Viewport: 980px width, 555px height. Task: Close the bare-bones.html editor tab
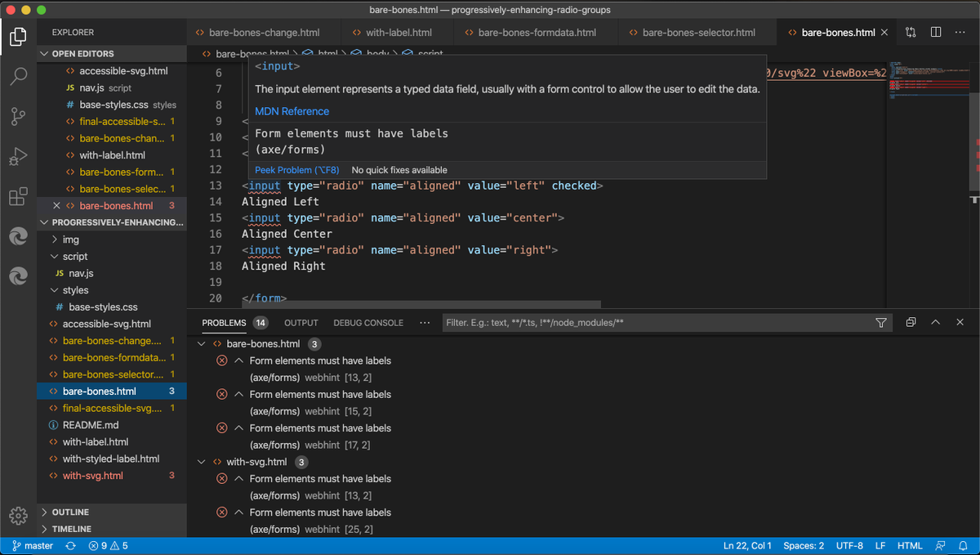[x=885, y=33]
